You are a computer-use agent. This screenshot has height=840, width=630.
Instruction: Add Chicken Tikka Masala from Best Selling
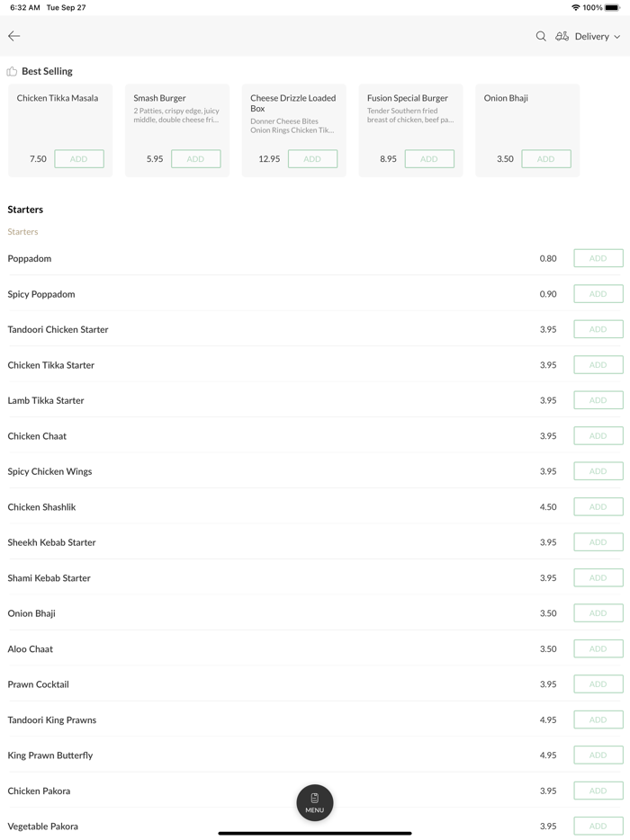click(79, 158)
